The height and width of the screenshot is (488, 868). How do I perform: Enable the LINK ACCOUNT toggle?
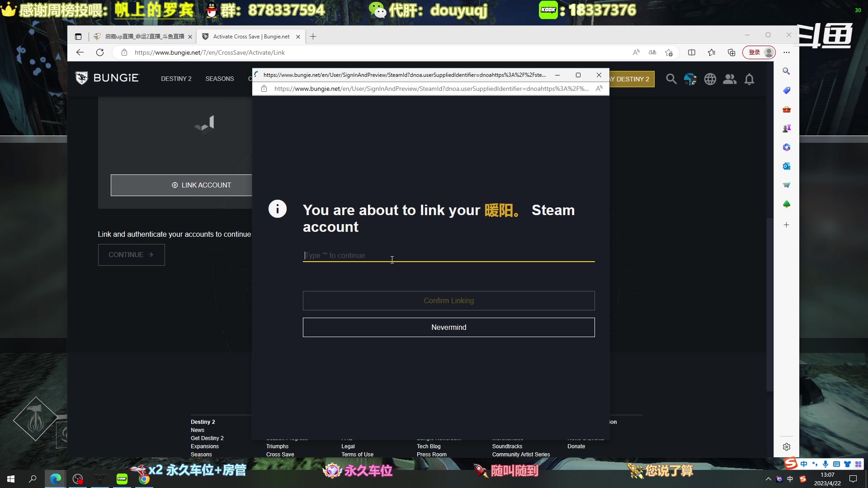202,185
